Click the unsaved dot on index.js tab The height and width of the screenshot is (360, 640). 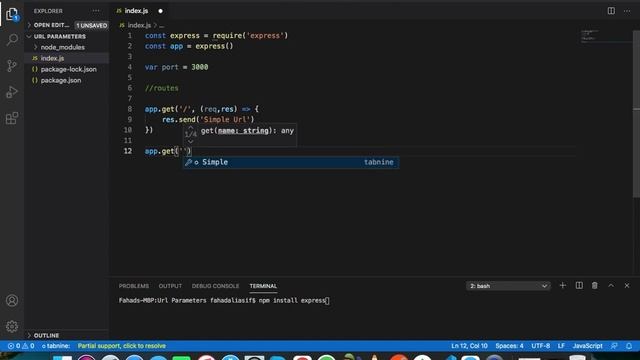160,11
